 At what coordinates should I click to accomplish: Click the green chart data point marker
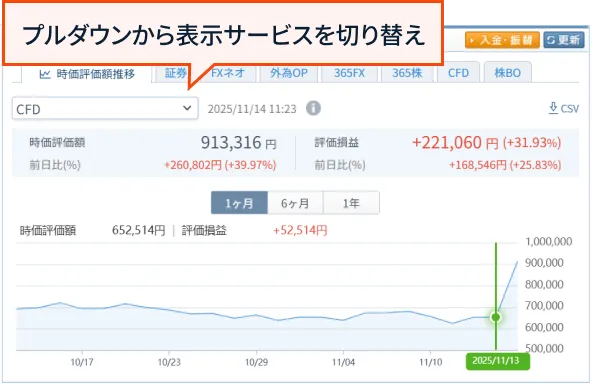(x=496, y=317)
